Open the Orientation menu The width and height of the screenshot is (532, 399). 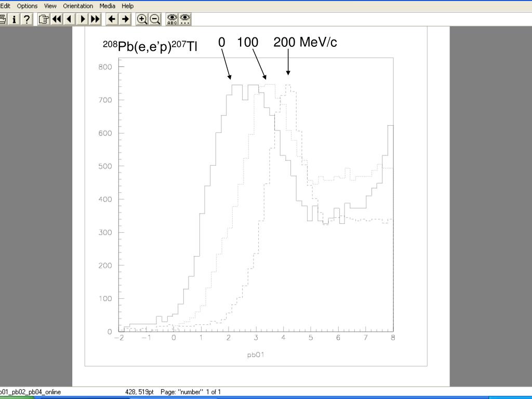[x=78, y=6]
